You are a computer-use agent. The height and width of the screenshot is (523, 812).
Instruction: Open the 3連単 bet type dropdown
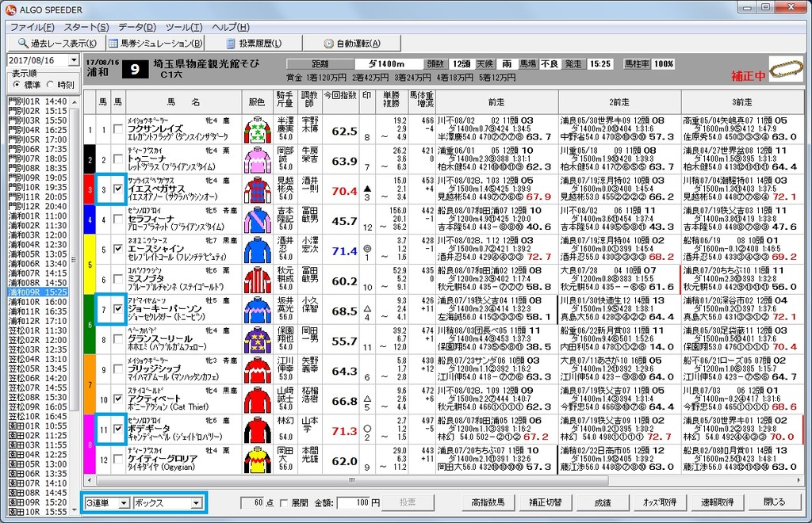coord(123,503)
